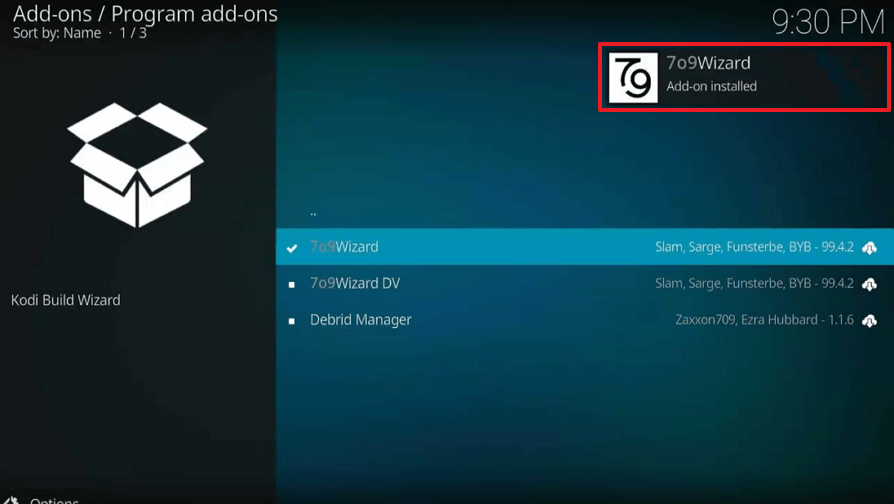Viewport: 894px width, 504px height.
Task: Click the 7o9 logo in the notification
Action: click(633, 78)
